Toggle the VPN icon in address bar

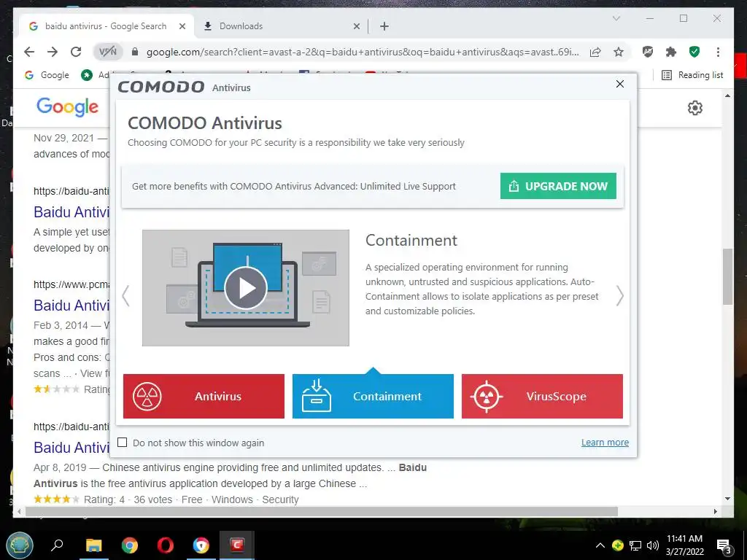point(108,52)
